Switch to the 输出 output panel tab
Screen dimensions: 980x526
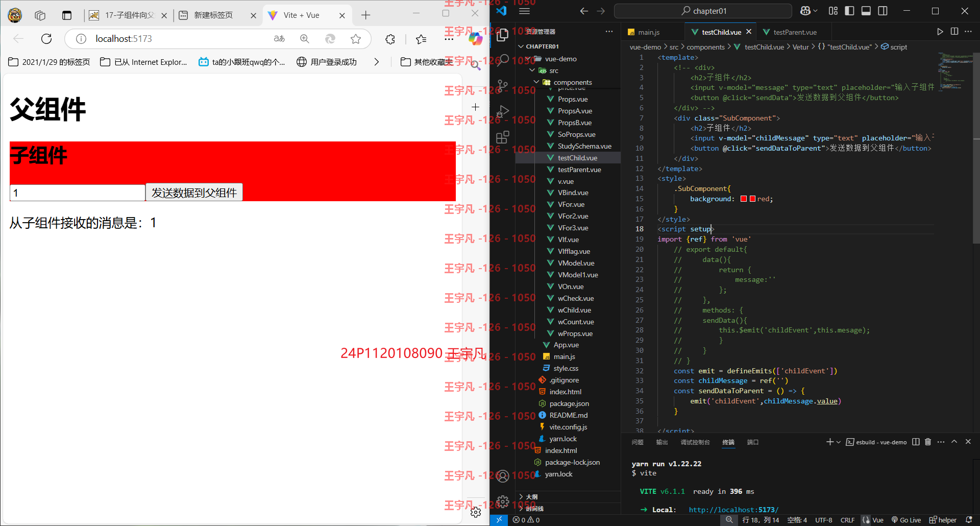click(662, 442)
